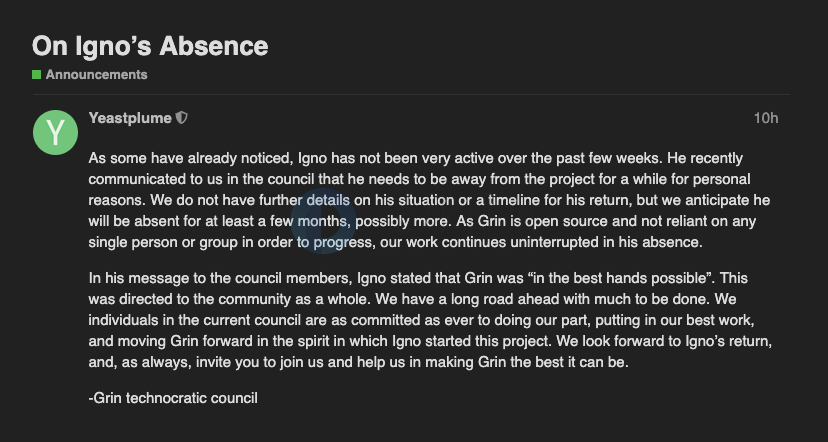Open the Yeastplume username profile link
The image size is (828, 442).
pos(130,118)
